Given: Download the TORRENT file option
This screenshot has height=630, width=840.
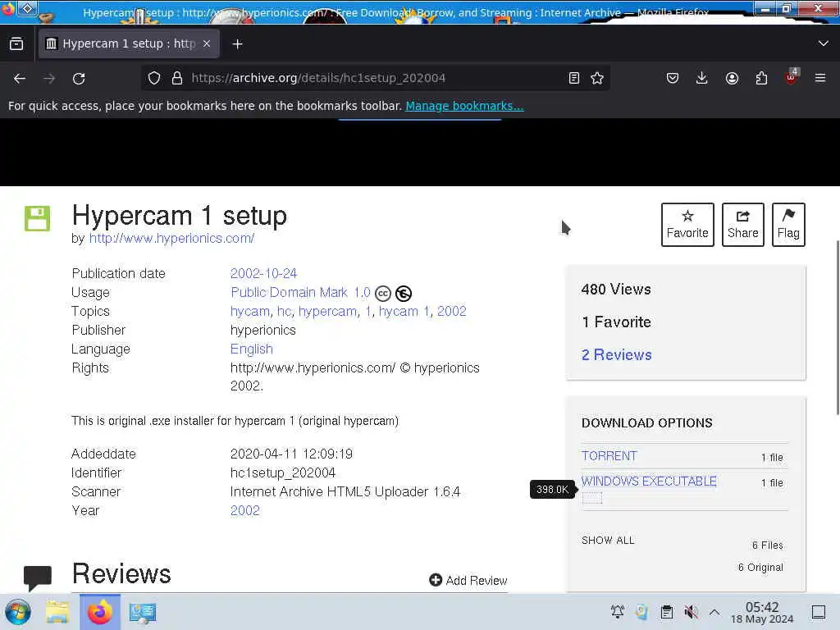Looking at the screenshot, I should coord(609,456).
